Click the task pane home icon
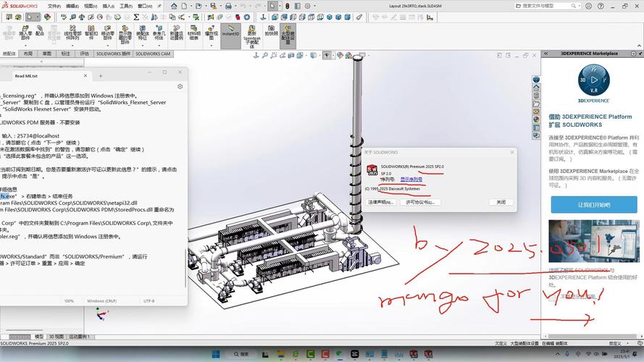 coord(536,88)
